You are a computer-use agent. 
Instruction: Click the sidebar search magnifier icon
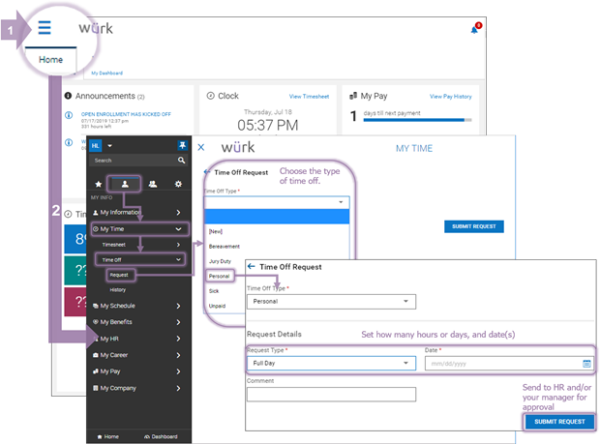coord(181,160)
